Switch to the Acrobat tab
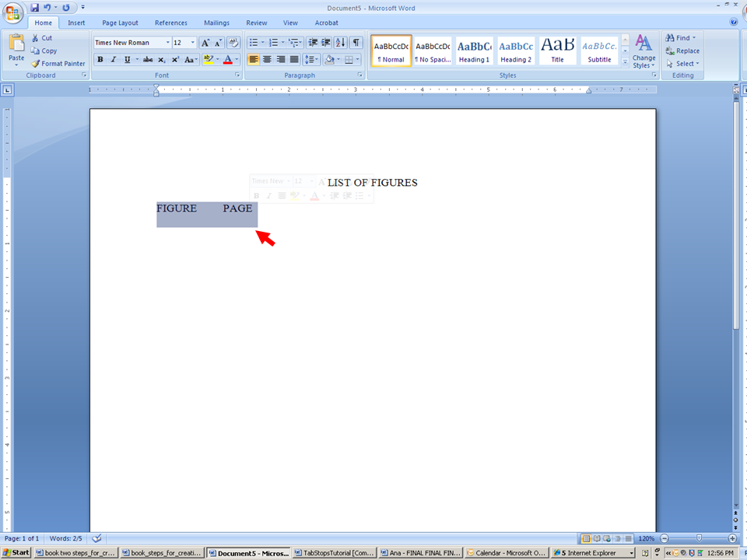 tap(326, 23)
